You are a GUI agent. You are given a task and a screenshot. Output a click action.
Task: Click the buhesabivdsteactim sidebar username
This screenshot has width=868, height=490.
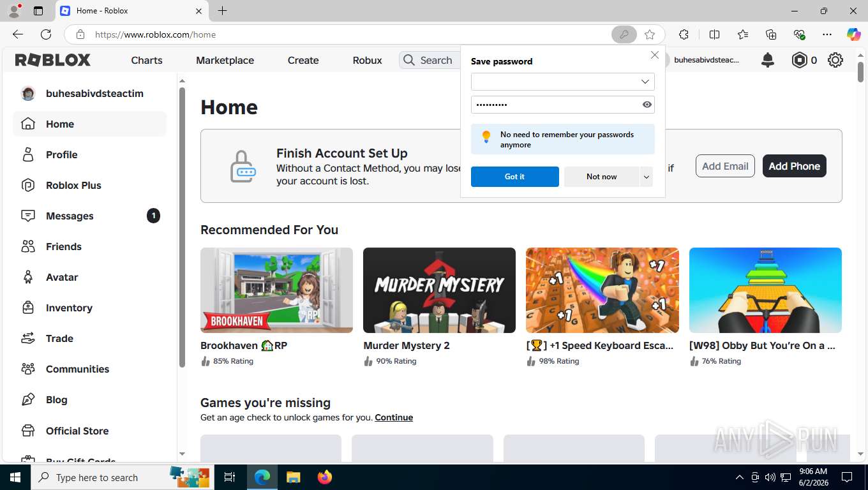(94, 93)
